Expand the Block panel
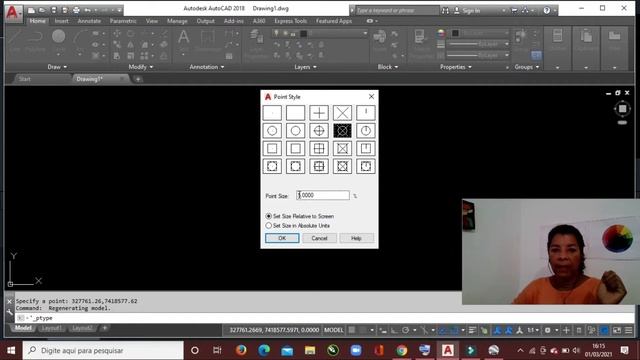This screenshot has width=640, height=360. click(388, 67)
